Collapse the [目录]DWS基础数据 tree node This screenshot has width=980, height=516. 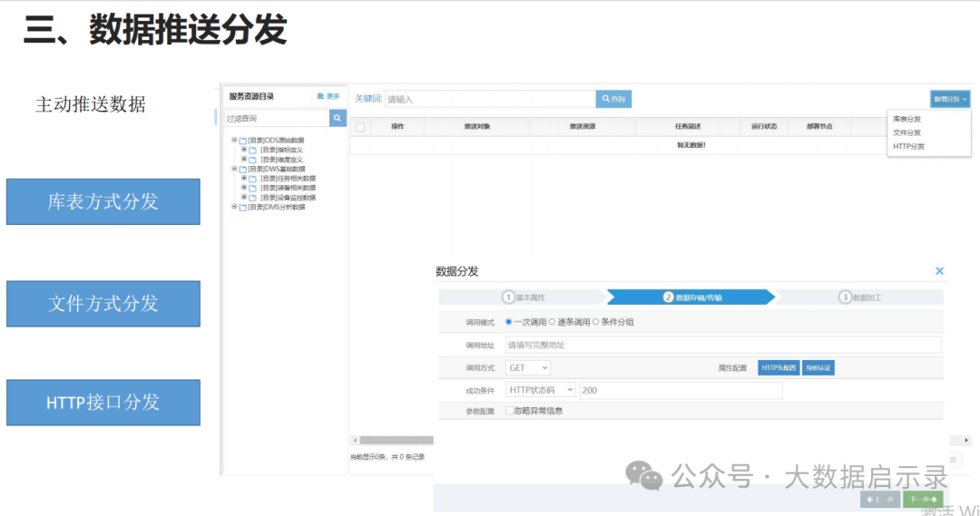[234, 169]
